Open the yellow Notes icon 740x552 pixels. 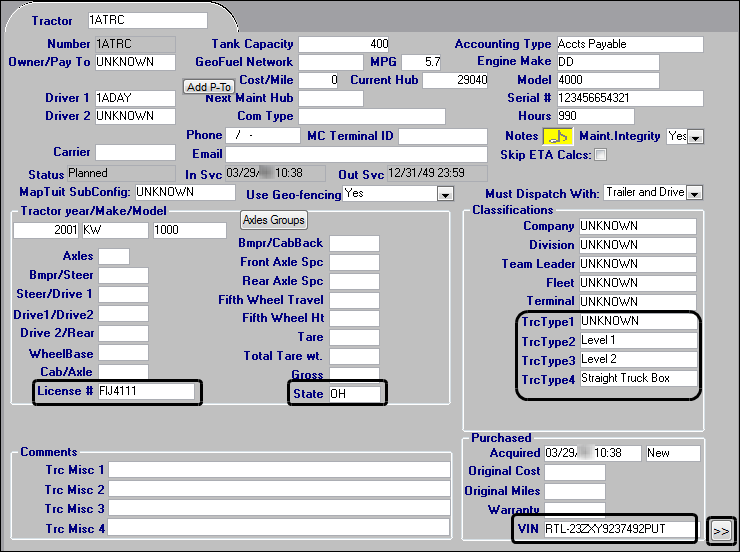(555, 136)
